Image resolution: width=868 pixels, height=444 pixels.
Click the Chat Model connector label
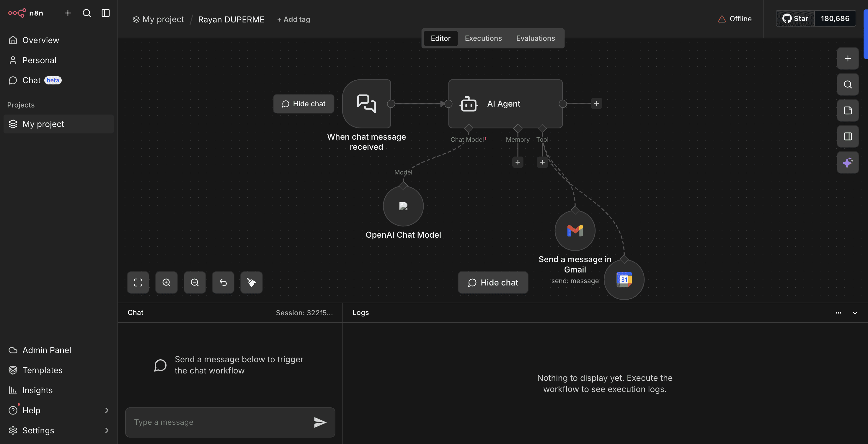(x=468, y=139)
